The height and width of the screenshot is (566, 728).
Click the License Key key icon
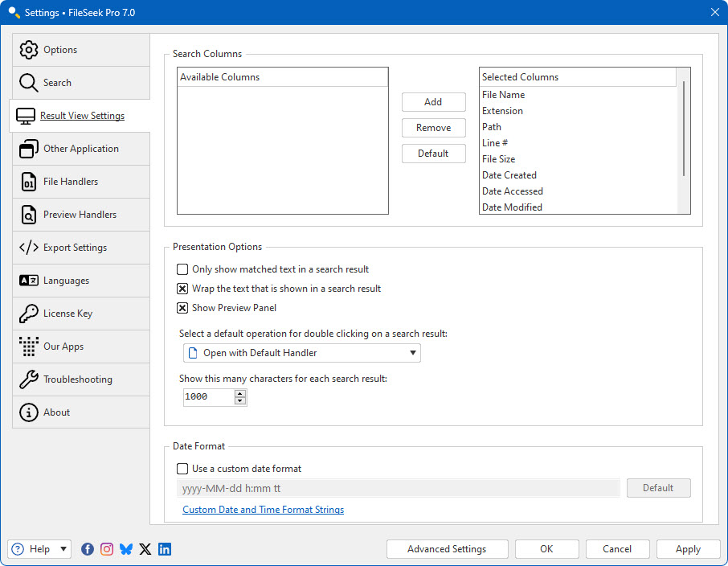point(28,314)
